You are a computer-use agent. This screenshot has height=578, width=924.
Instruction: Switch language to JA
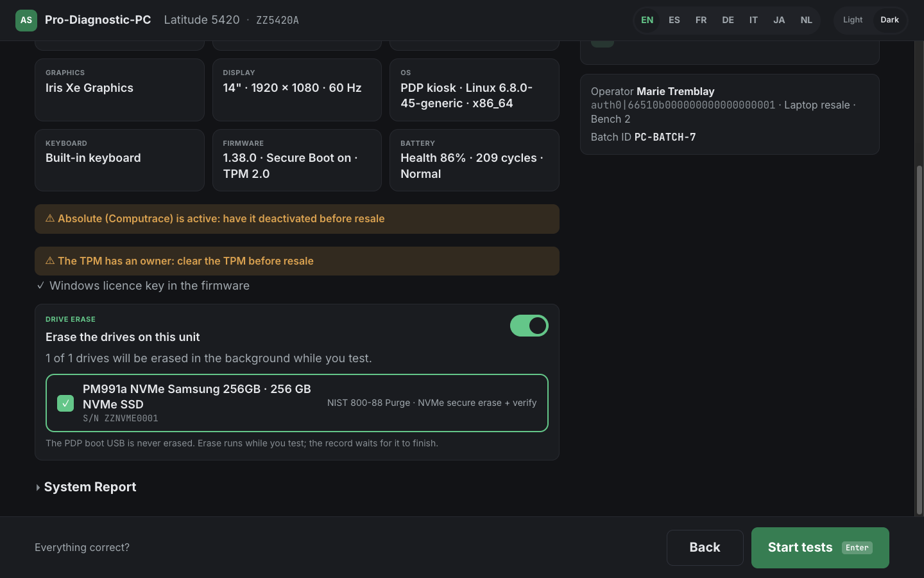(779, 20)
